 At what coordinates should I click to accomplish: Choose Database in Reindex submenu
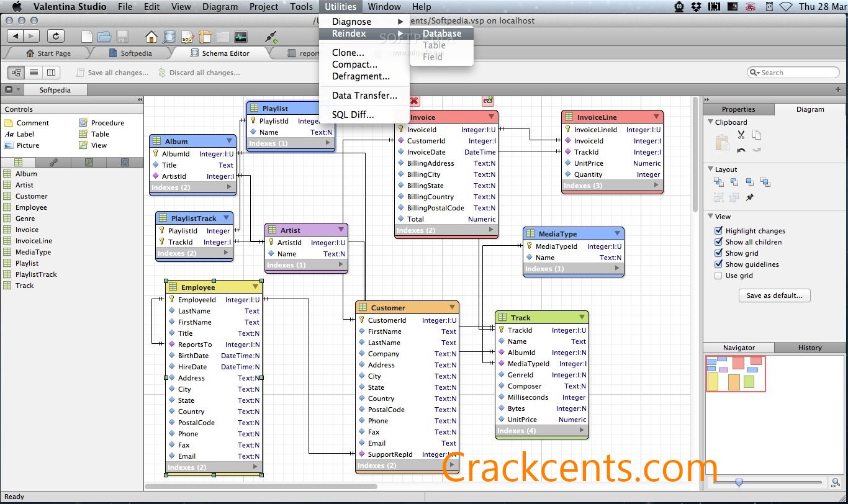[442, 34]
